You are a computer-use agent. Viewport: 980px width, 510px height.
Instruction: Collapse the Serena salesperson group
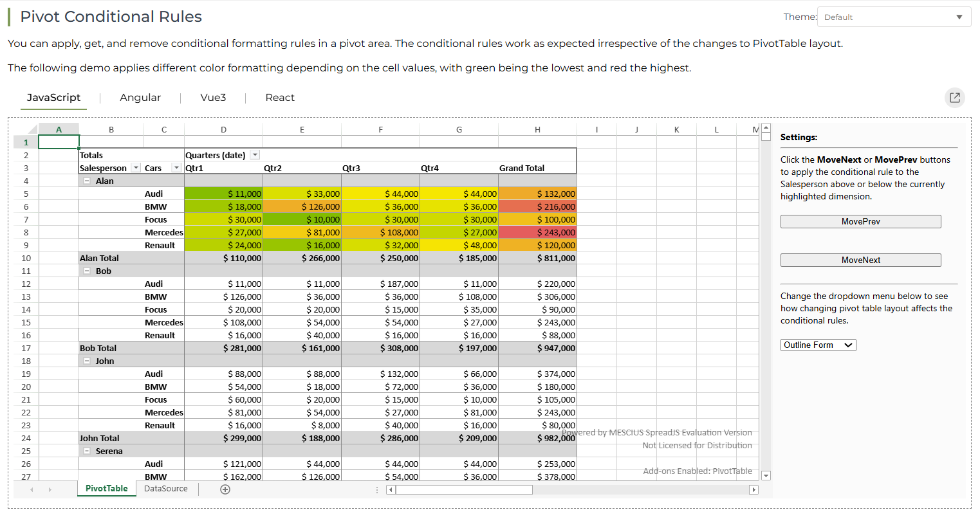point(87,451)
